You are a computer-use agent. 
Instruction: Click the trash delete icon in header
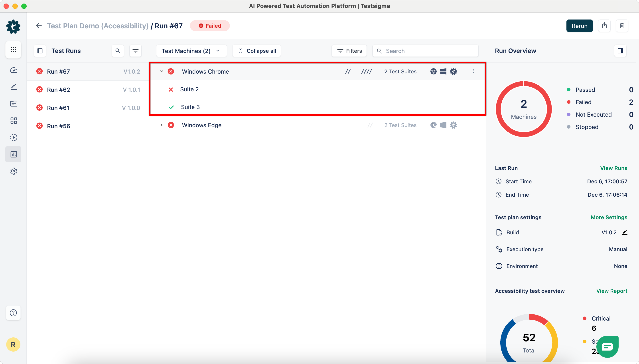[622, 26]
